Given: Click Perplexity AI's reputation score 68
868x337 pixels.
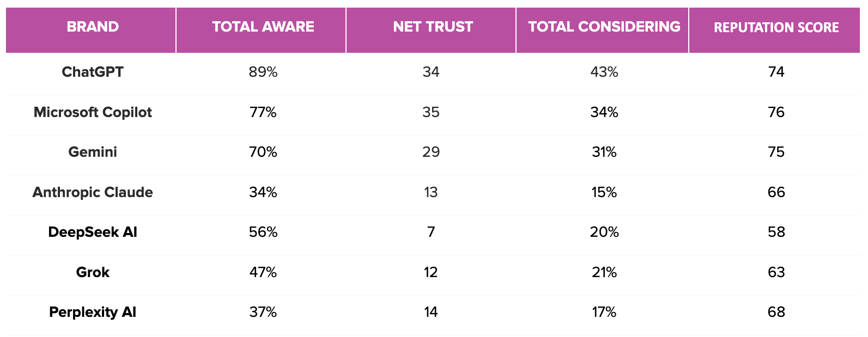Looking at the screenshot, I should (776, 312).
